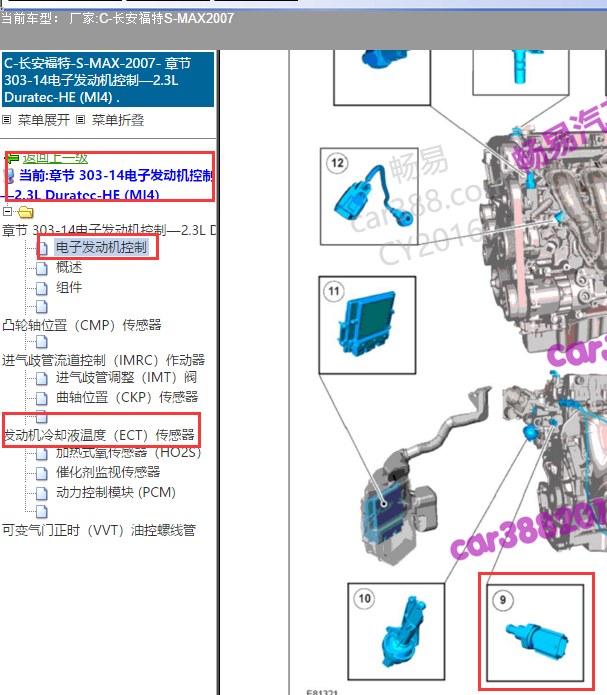The height and width of the screenshot is (695, 607).
Task: Open 进气歧管调整（IMT）阀 entry
Action: (126, 377)
